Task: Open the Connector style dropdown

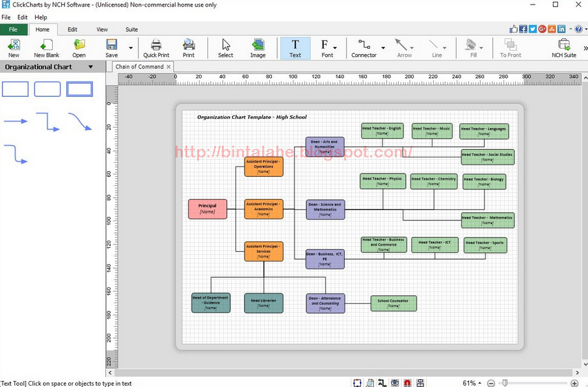Action: [382, 47]
